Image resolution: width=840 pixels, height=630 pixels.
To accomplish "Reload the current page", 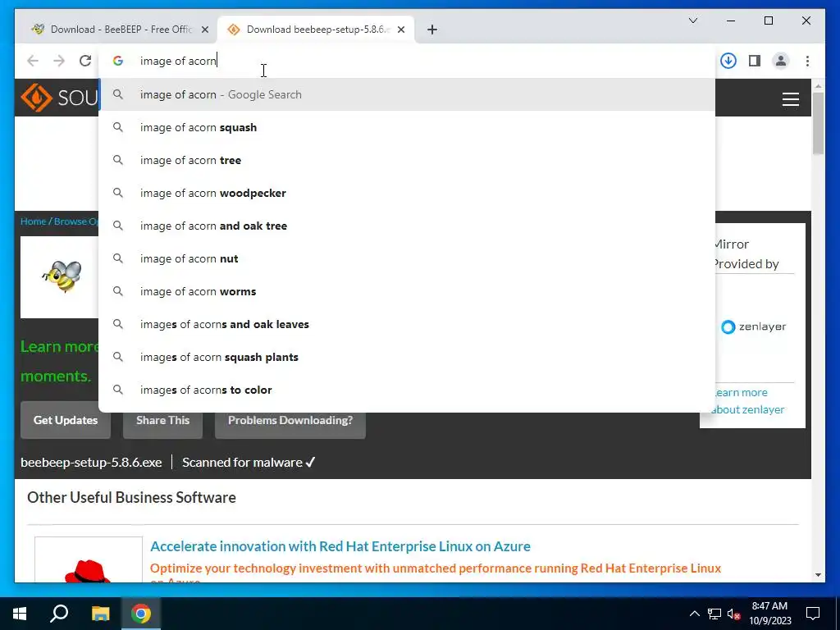I will click(85, 61).
